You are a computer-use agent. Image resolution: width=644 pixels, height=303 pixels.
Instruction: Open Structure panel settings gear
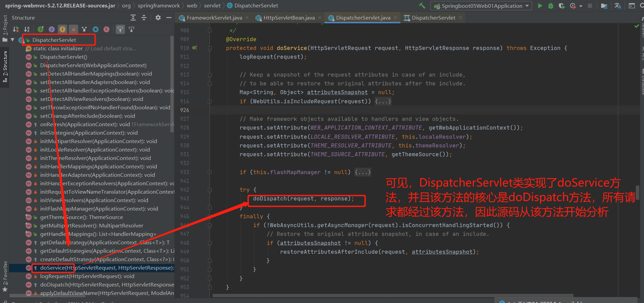coord(158,18)
